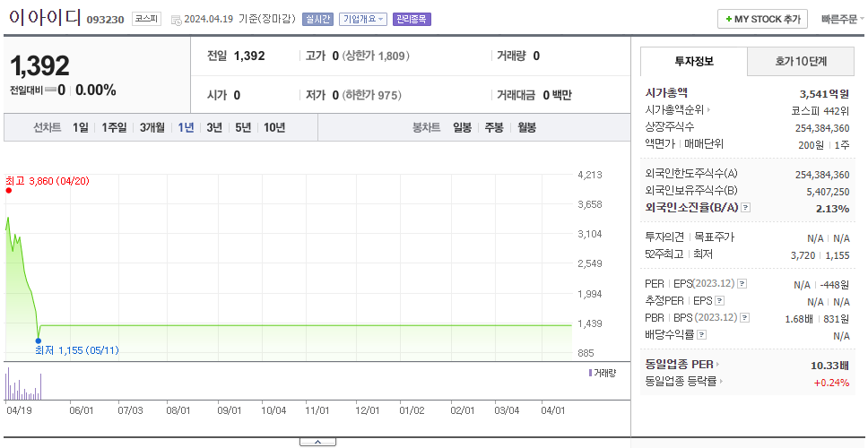Click the 실시간 badge button
Screen dimensions: 868x448
[317, 20]
